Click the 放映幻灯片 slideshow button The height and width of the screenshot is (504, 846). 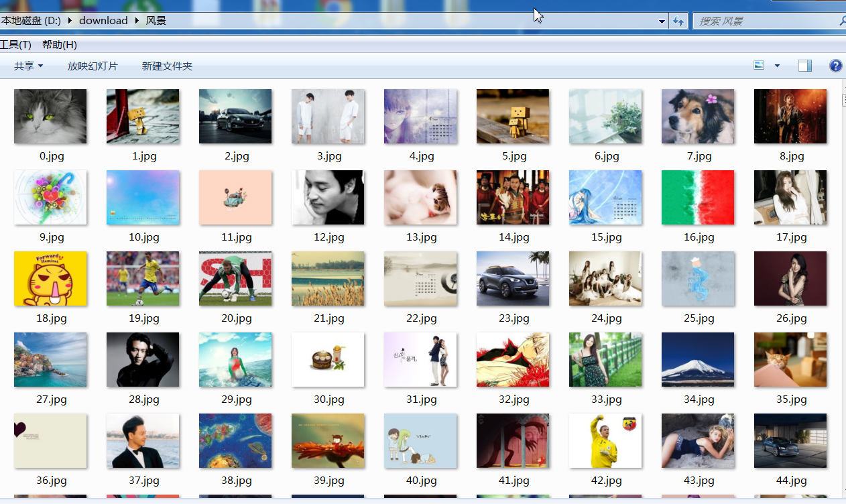93,66
